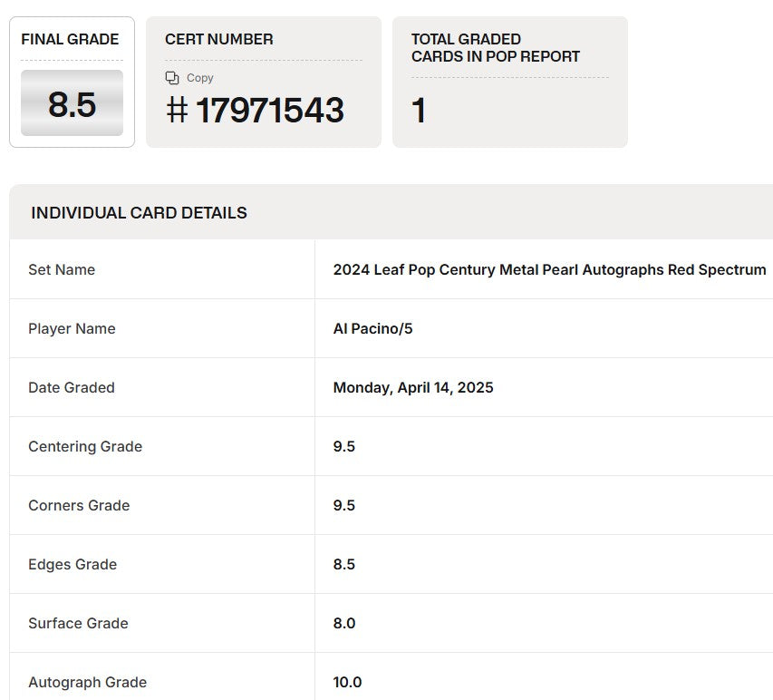Click the Cert Number heading
The width and height of the screenshot is (773, 700).
point(218,39)
